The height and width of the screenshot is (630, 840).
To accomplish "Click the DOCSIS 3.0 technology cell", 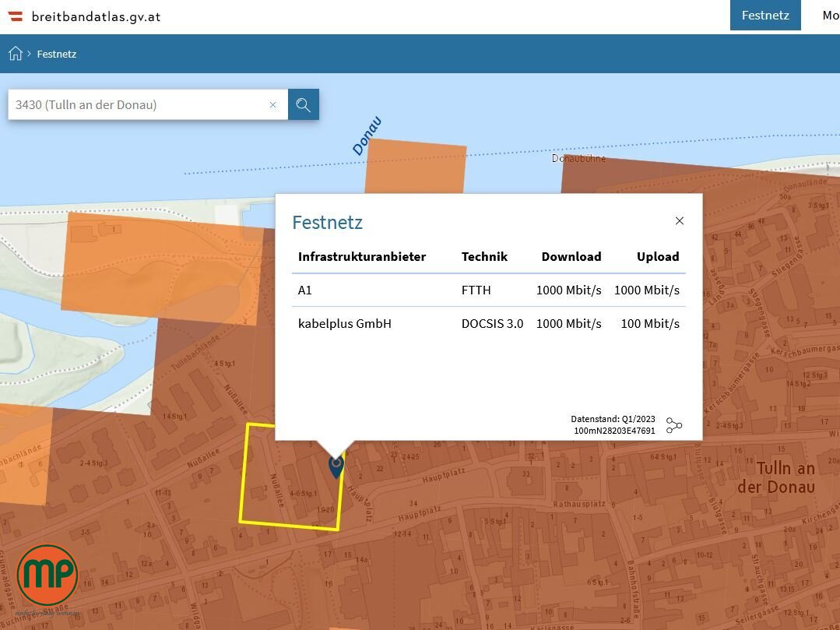I will (x=492, y=324).
